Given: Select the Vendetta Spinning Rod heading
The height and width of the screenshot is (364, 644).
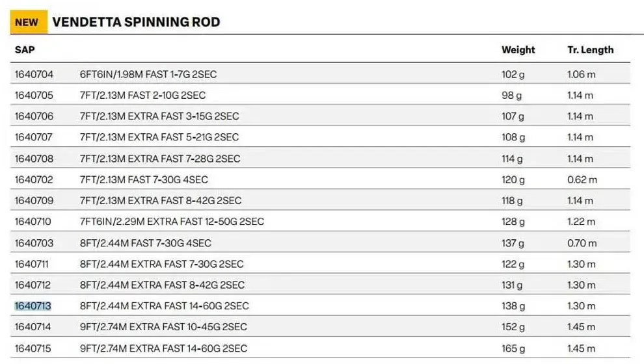Looking at the screenshot, I should 137,21.
